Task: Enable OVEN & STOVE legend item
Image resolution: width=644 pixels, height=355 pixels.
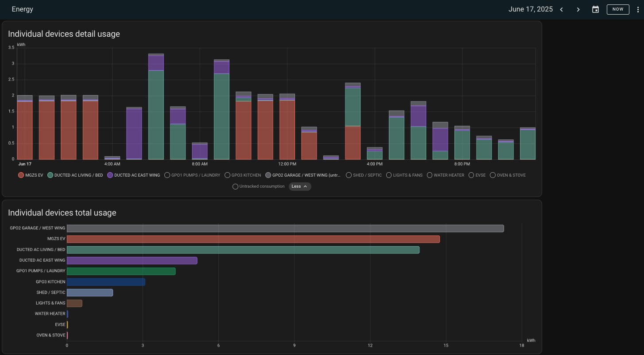Action: click(x=508, y=175)
